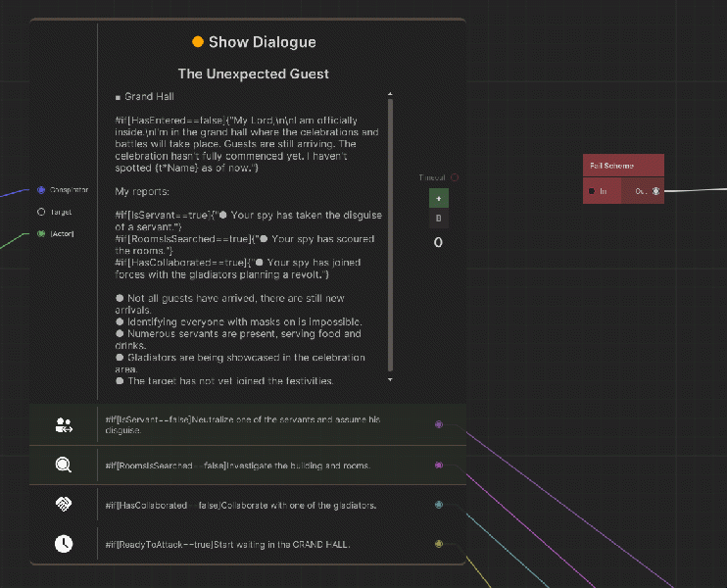Click the In port of Fail Scheme
The image size is (727, 588).
point(592,191)
